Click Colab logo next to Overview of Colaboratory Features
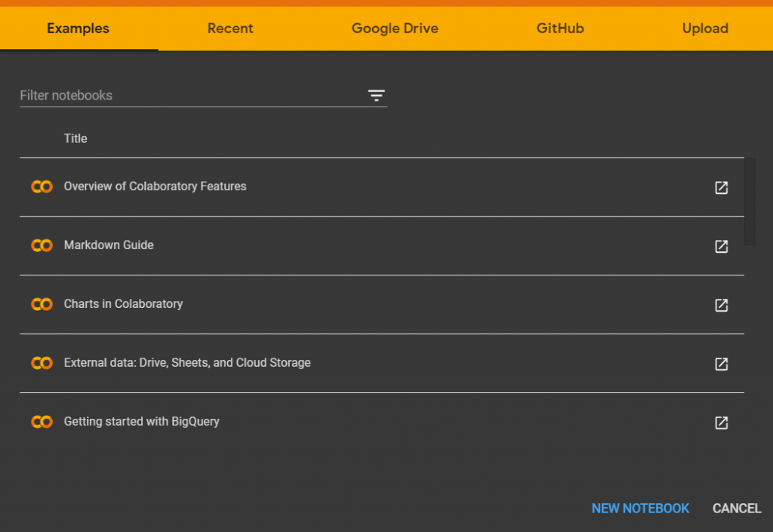This screenshot has width=773, height=532. tap(42, 186)
